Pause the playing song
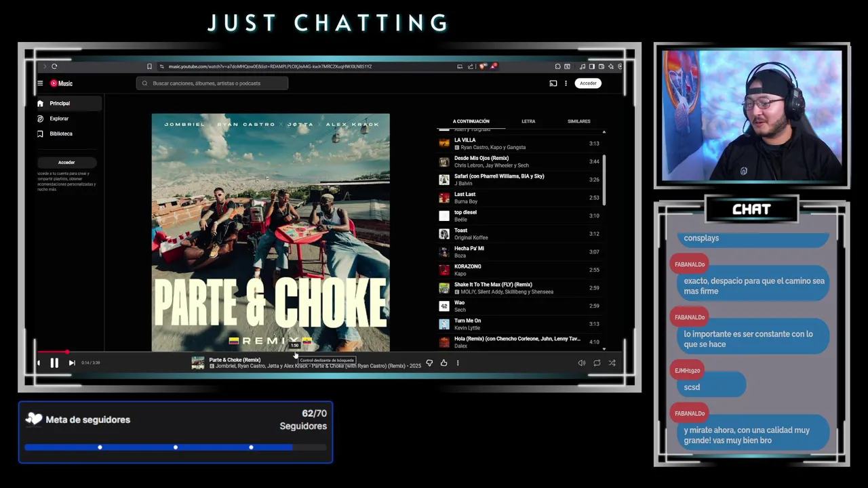The image size is (868, 488). click(x=54, y=363)
